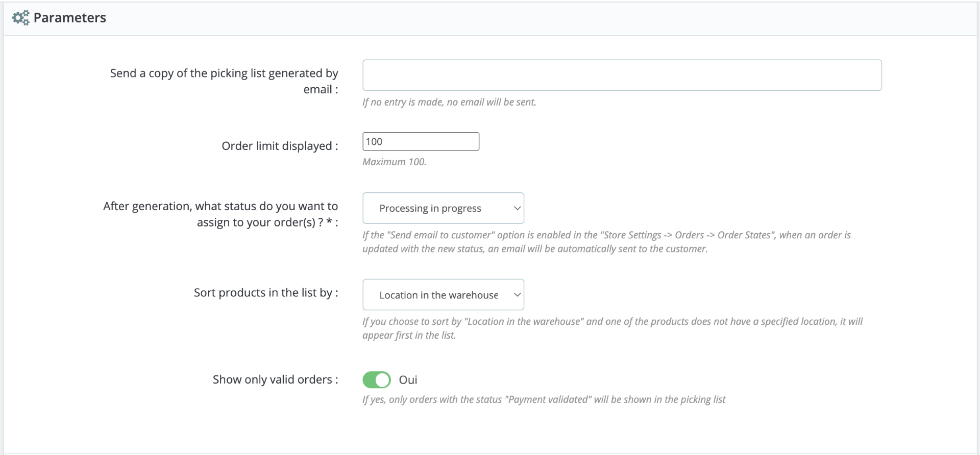Toggle the Show only valid orders switch
Viewport: 980px width, 455px height.
pyautogui.click(x=377, y=380)
